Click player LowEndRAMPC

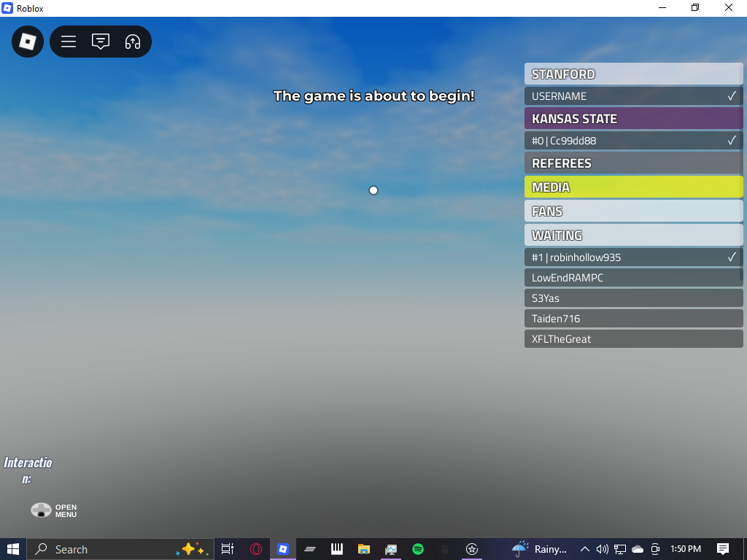634,278
